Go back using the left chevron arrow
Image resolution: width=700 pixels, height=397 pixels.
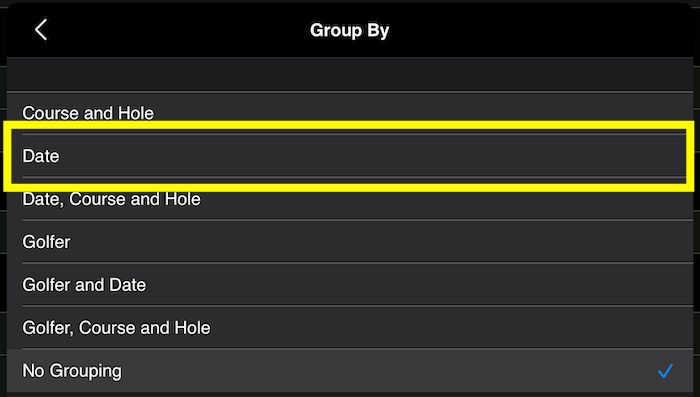41,30
